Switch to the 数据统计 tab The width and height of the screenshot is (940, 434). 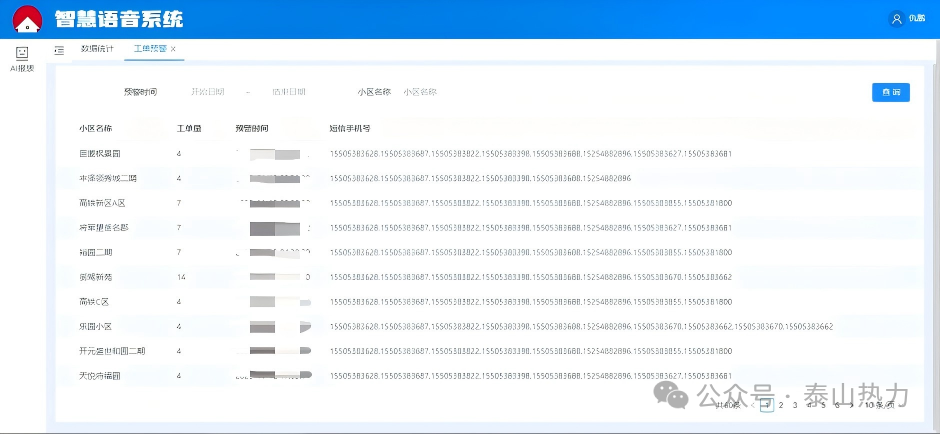click(x=97, y=49)
